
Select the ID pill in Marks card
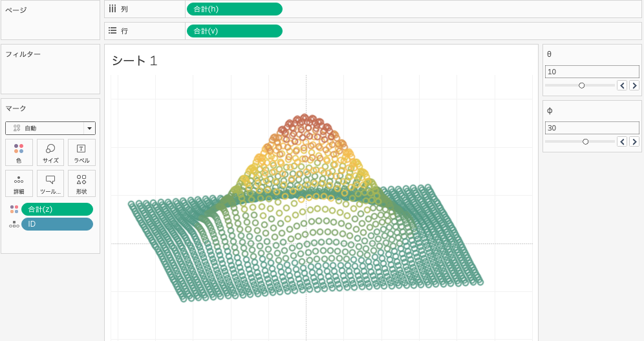pyautogui.click(x=57, y=224)
